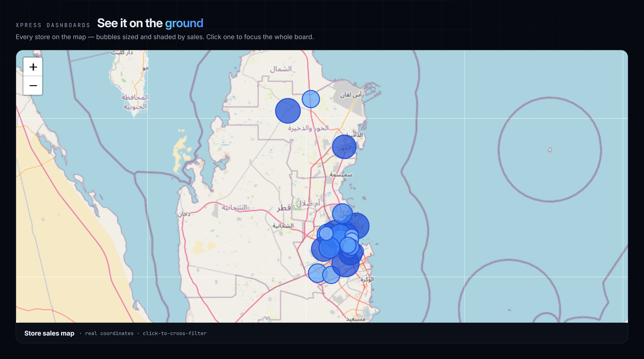This screenshot has height=359, width=644.
Task: Click the 'XPRESS DASHBOARDS' label
Action: pyautogui.click(x=53, y=25)
